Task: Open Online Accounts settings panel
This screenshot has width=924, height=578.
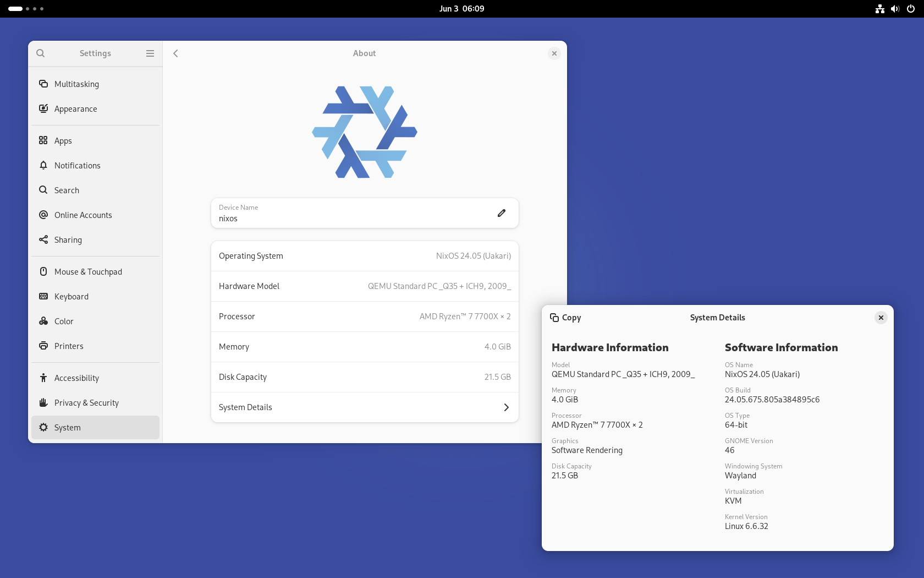Action: click(x=95, y=215)
